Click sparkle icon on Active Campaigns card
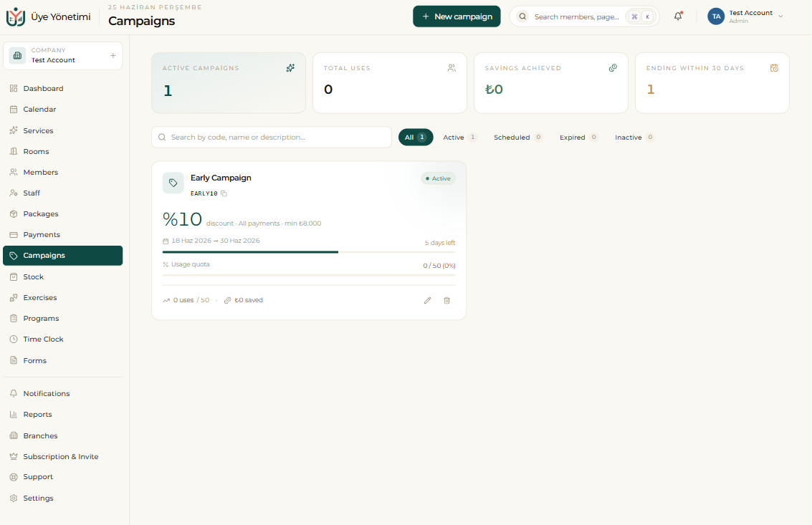 [x=290, y=68]
